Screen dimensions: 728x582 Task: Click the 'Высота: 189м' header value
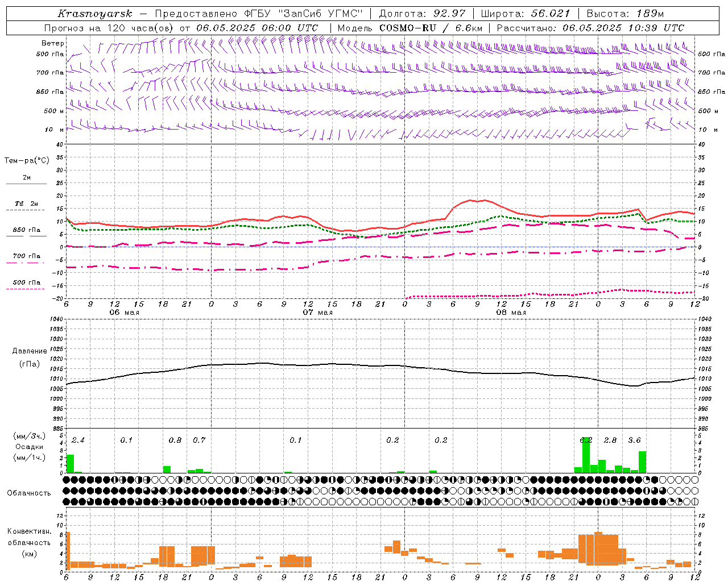625,14
